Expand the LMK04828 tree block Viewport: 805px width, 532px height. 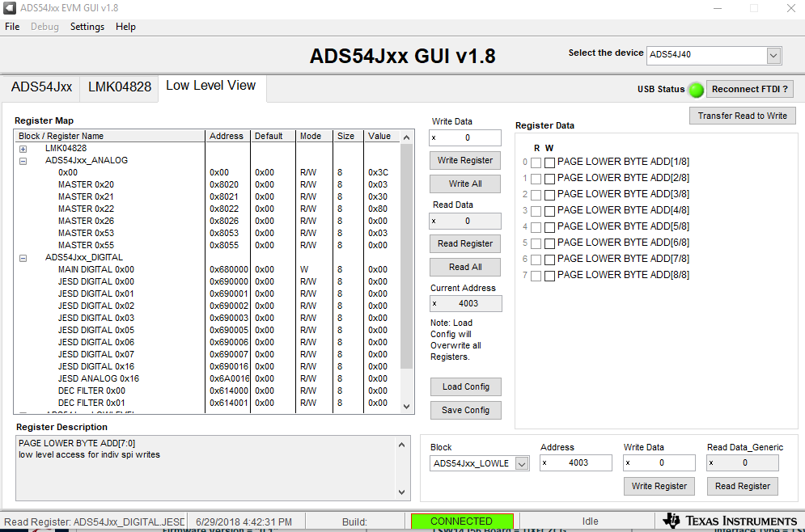23,149
